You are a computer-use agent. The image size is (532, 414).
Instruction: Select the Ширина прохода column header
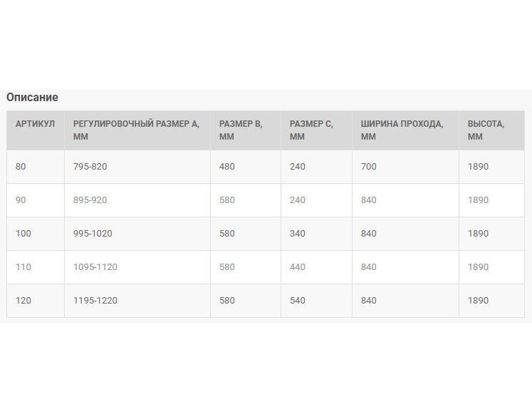[x=405, y=130]
